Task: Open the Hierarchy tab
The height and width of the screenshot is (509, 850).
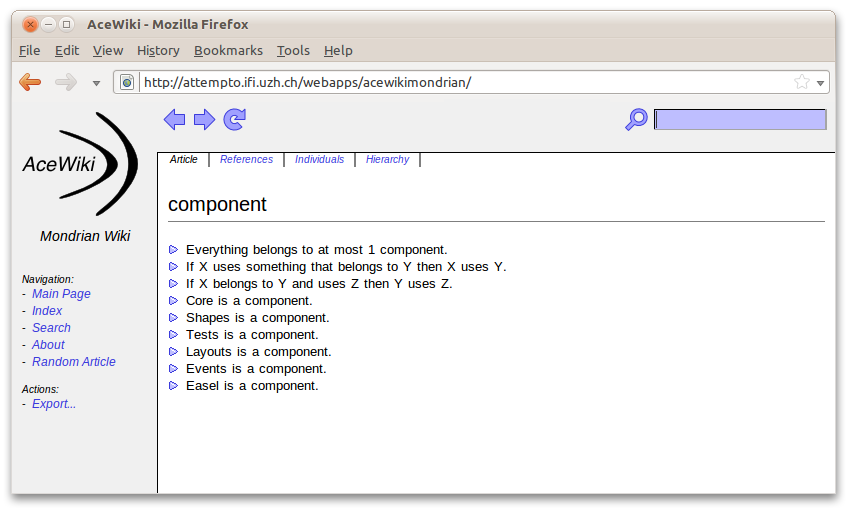Action: click(387, 160)
